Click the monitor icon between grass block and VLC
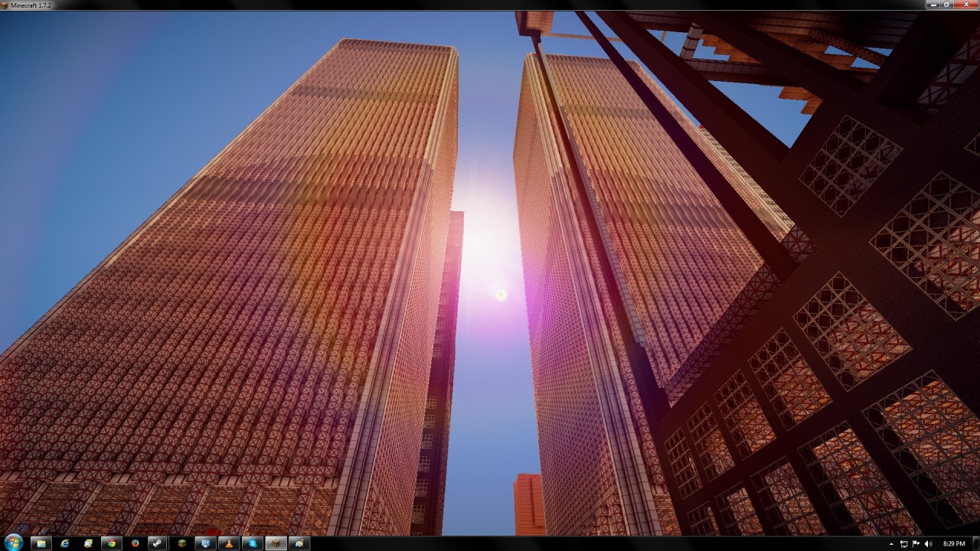The height and width of the screenshot is (551, 980). click(x=205, y=543)
